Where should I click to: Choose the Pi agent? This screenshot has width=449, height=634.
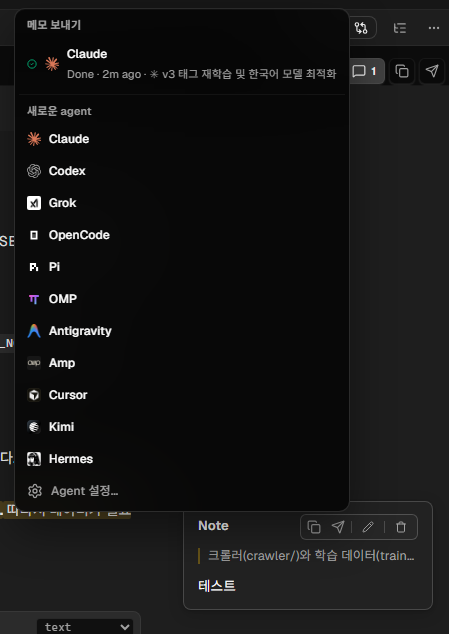(x=182, y=267)
